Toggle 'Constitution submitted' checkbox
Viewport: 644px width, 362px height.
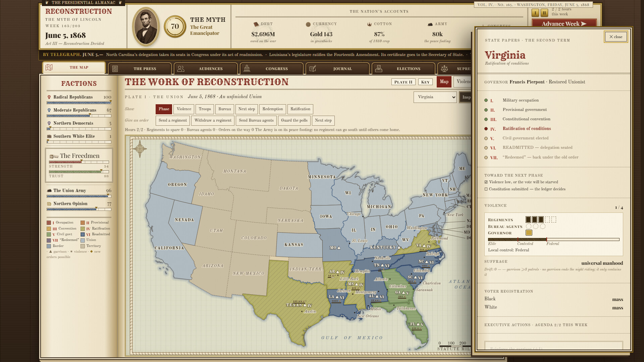pos(486,189)
